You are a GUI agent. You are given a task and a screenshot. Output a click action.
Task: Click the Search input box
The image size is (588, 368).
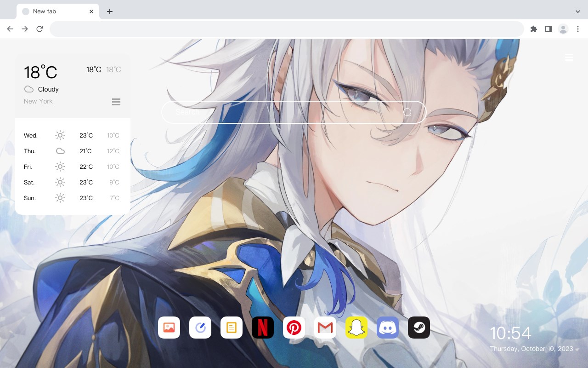click(x=294, y=112)
